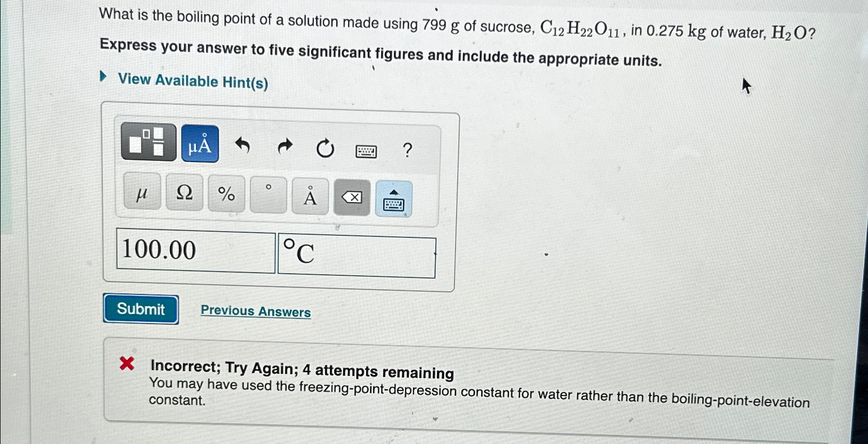Insert the degree symbol
The width and height of the screenshot is (868, 444).
click(267, 195)
